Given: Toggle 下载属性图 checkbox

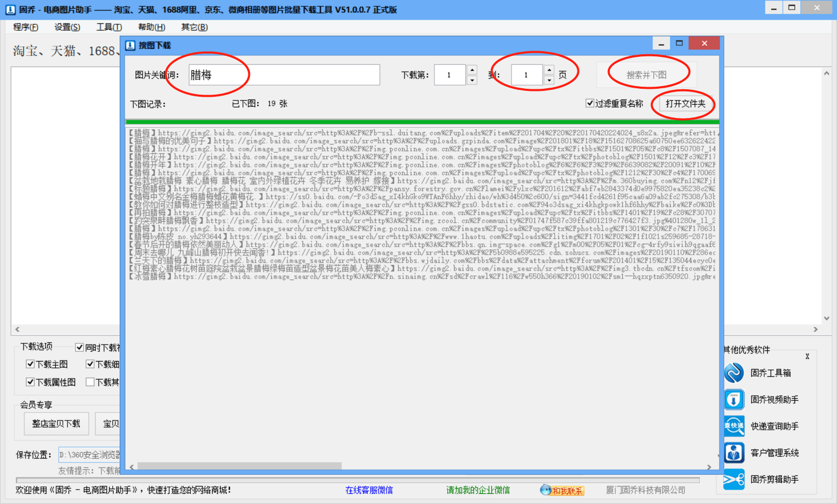Looking at the screenshot, I should [30, 382].
